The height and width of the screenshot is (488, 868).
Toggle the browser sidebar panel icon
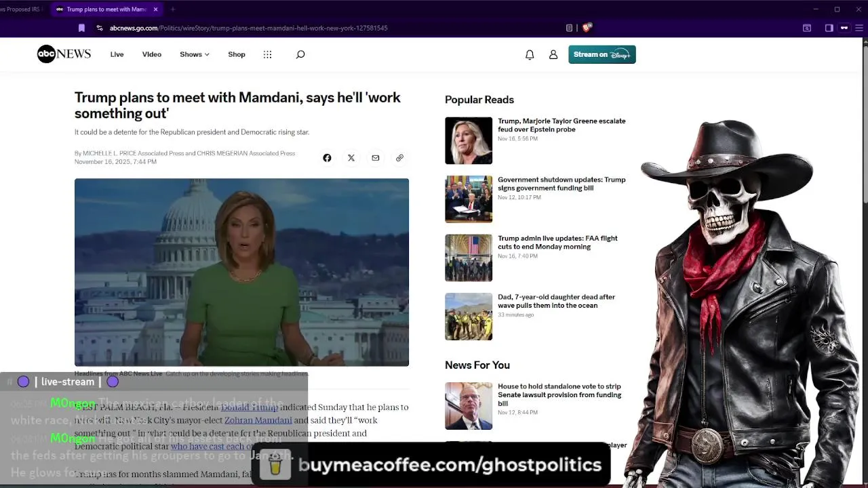click(829, 28)
